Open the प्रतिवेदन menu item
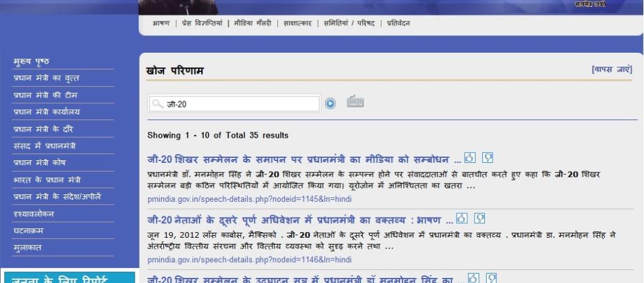Image resolution: width=644 pixels, height=283 pixels. coord(398,23)
